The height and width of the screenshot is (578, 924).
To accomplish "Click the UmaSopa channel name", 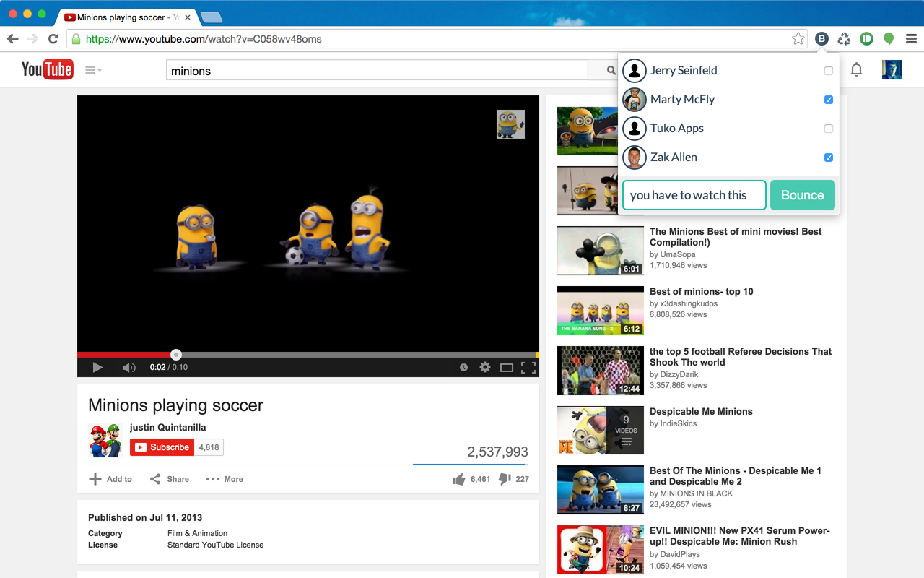I will [x=678, y=254].
